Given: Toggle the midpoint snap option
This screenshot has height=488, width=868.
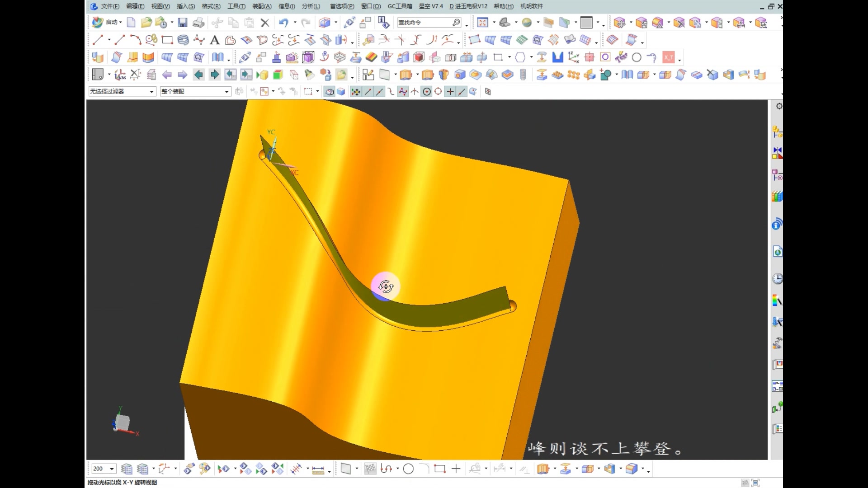Looking at the screenshot, I should pos(379,92).
